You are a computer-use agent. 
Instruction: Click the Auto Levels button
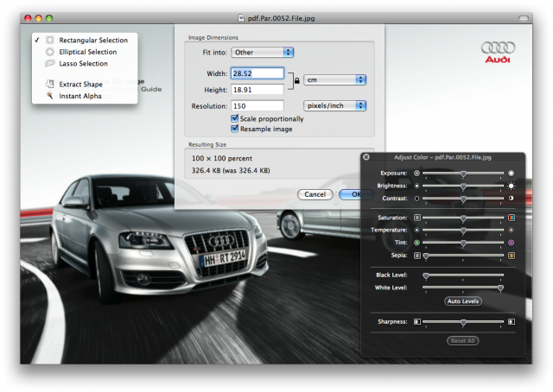(x=463, y=301)
